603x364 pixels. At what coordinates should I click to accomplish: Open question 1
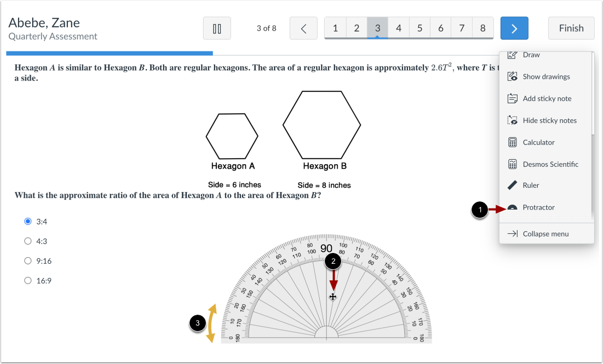click(x=335, y=27)
